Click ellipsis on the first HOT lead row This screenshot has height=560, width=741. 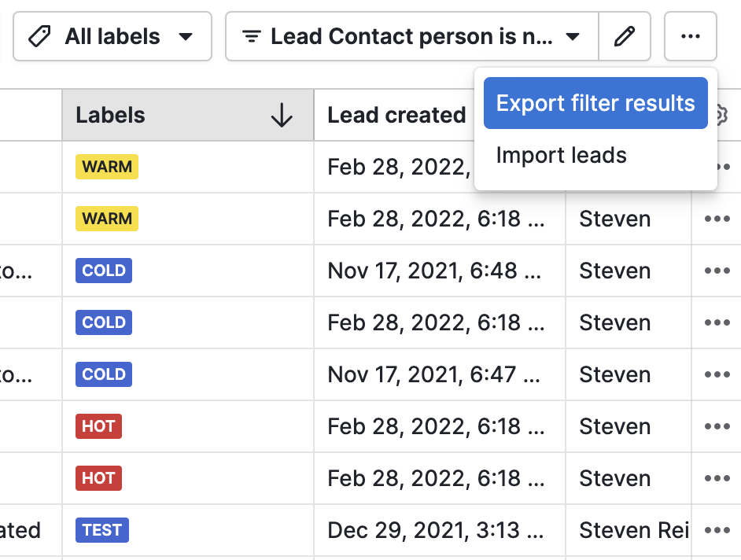click(x=717, y=426)
